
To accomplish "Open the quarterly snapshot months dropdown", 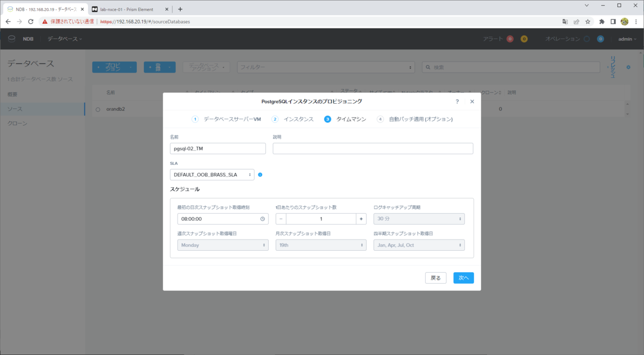I will point(419,245).
